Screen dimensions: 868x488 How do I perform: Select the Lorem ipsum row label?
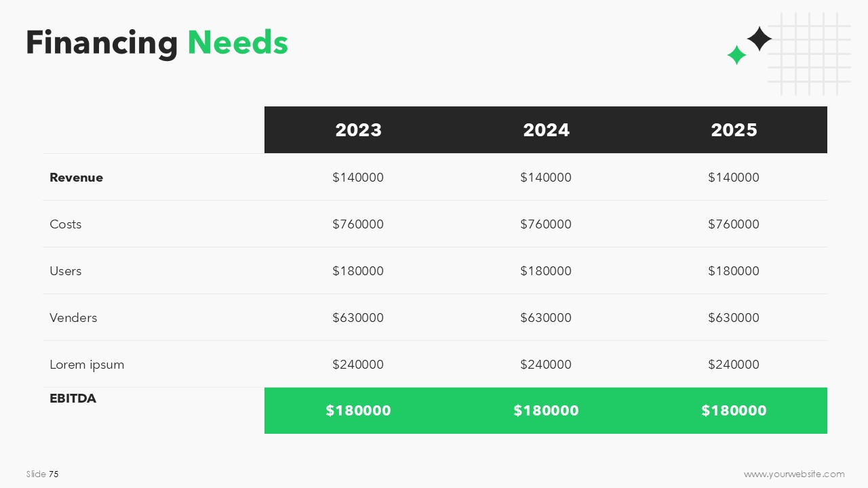pos(87,365)
